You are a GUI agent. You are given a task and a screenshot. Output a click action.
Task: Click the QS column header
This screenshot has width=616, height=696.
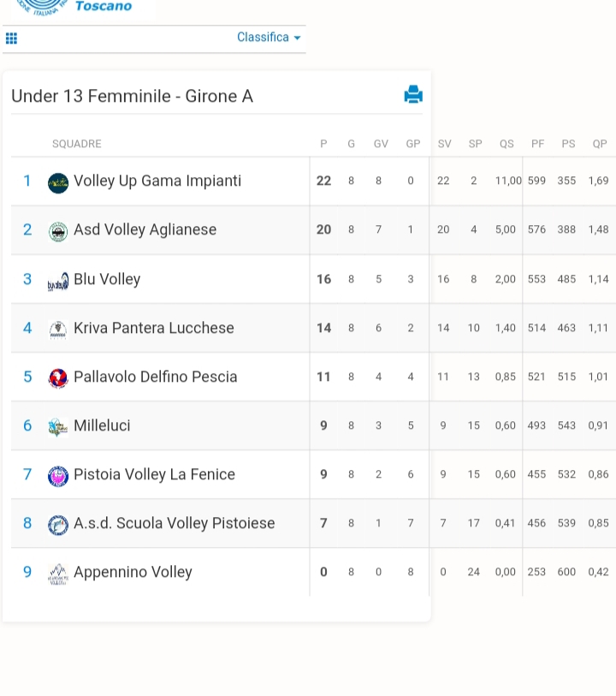point(506,144)
